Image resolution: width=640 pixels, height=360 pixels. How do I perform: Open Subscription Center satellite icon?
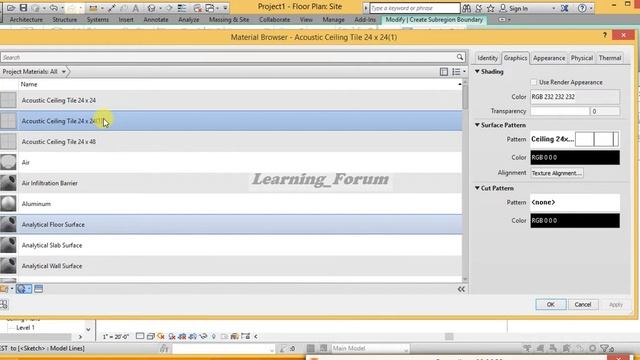pyautogui.click(x=478, y=8)
